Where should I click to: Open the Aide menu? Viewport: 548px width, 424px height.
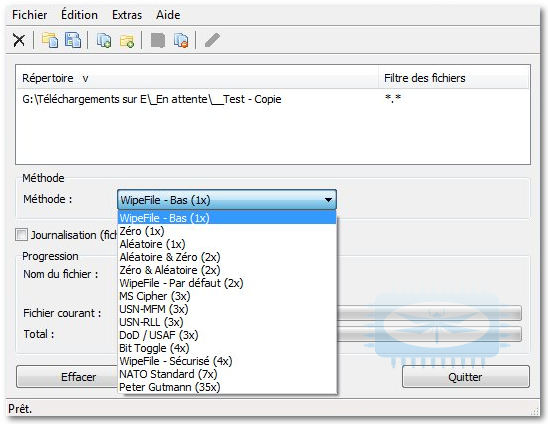point(168,15)
